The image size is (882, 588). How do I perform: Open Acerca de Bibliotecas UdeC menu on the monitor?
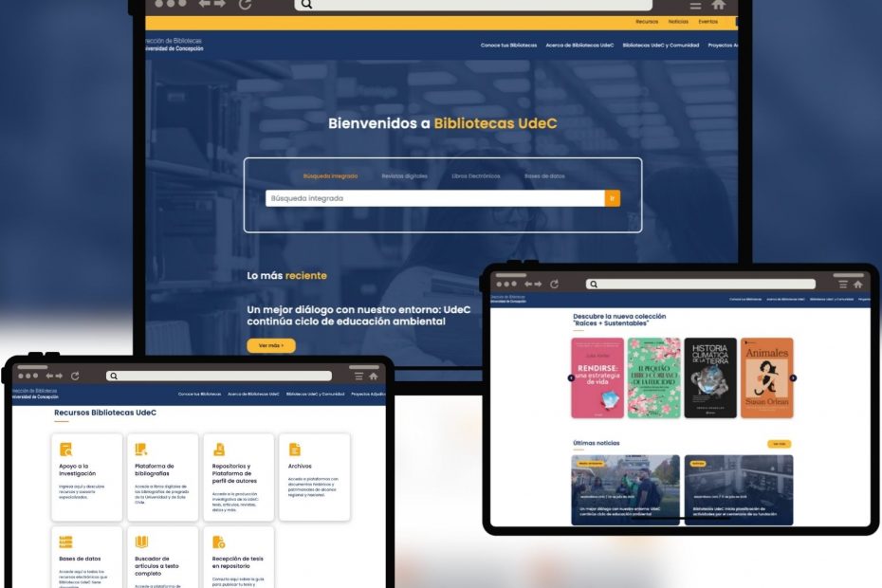coord(579,45)
